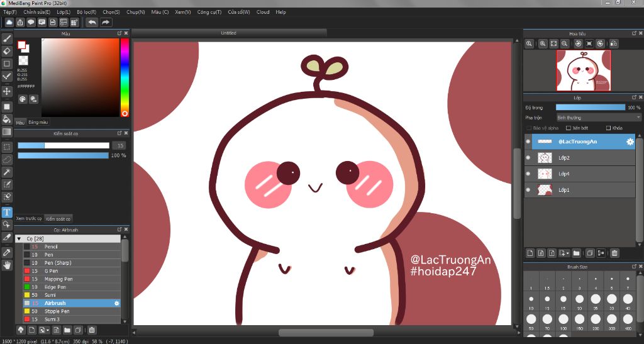Delete the selected layer with trash icon
Image resolution: width=644 pixels, height=344 pixels.
pos(614,253)
